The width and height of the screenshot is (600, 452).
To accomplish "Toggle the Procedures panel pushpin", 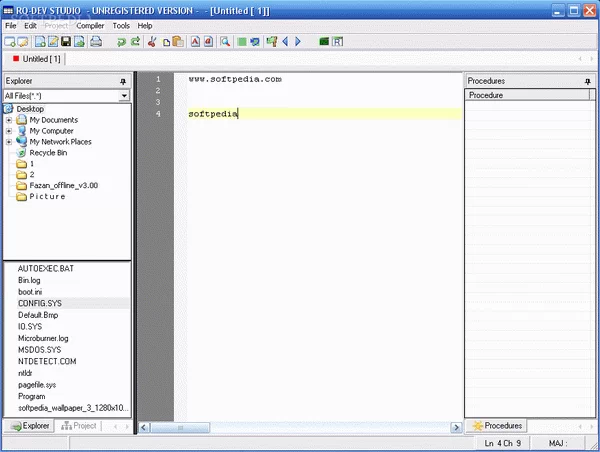I will [587, 81].
